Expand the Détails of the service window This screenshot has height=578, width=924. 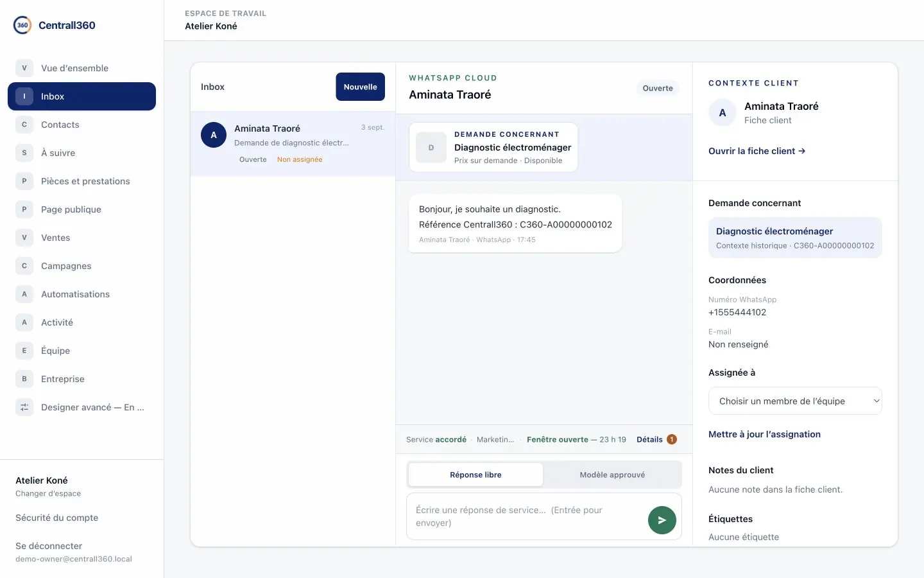click(649, 439)
